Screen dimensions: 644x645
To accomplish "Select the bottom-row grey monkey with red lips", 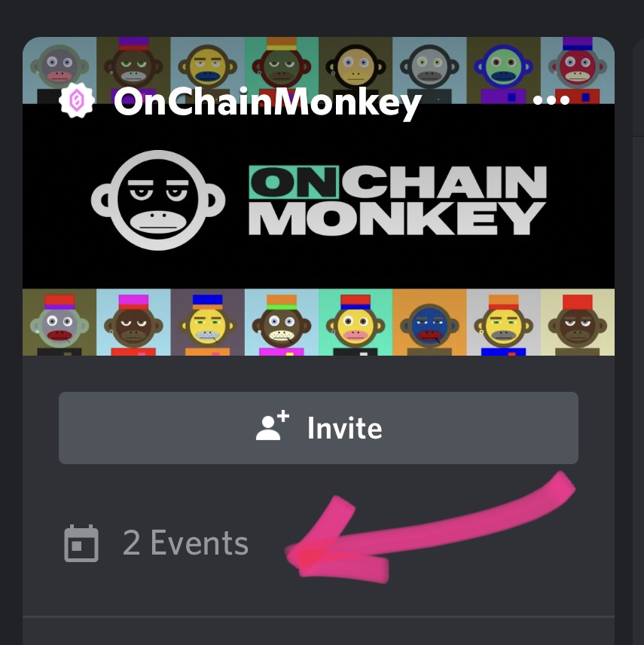I will [60, 322].
